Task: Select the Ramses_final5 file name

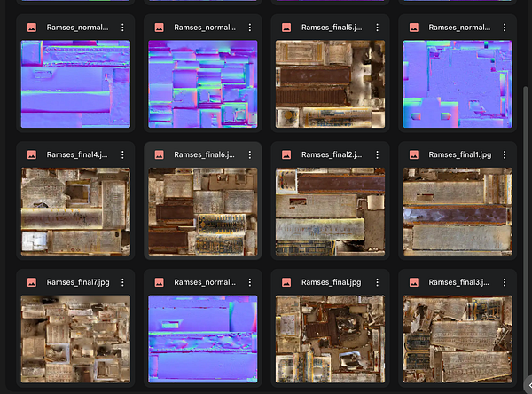Action: (332, 28)
